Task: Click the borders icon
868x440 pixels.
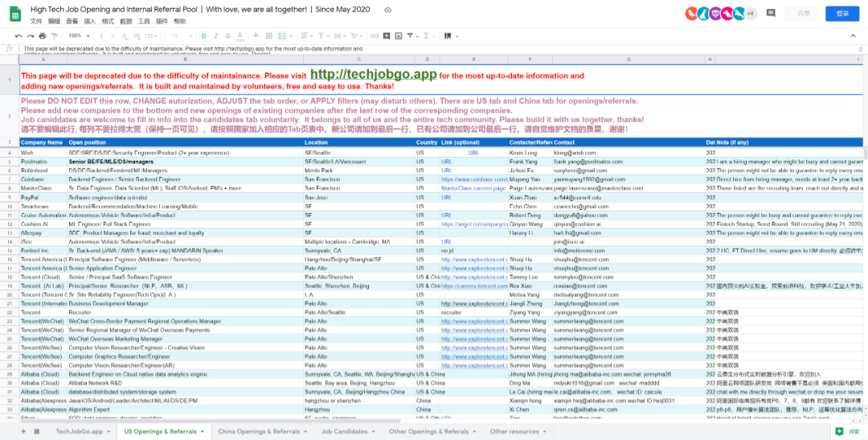Action: pos(269,36)
